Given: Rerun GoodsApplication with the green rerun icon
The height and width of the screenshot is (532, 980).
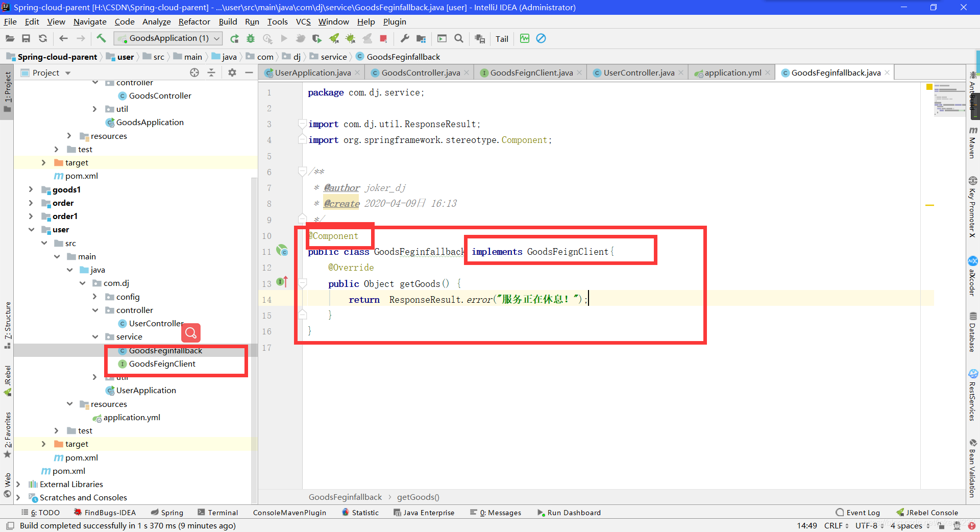Looking at the screenshot, I should pos(234,38).
